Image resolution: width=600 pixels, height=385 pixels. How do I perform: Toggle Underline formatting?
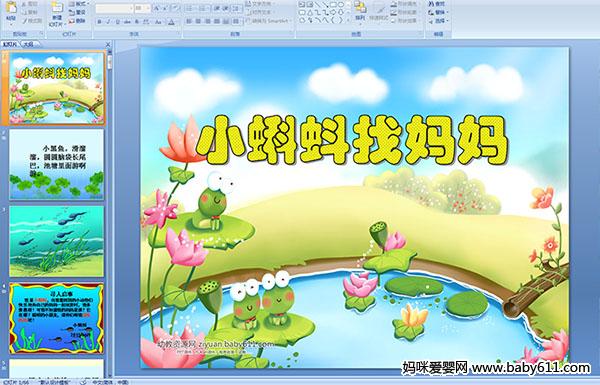[117, 22]
